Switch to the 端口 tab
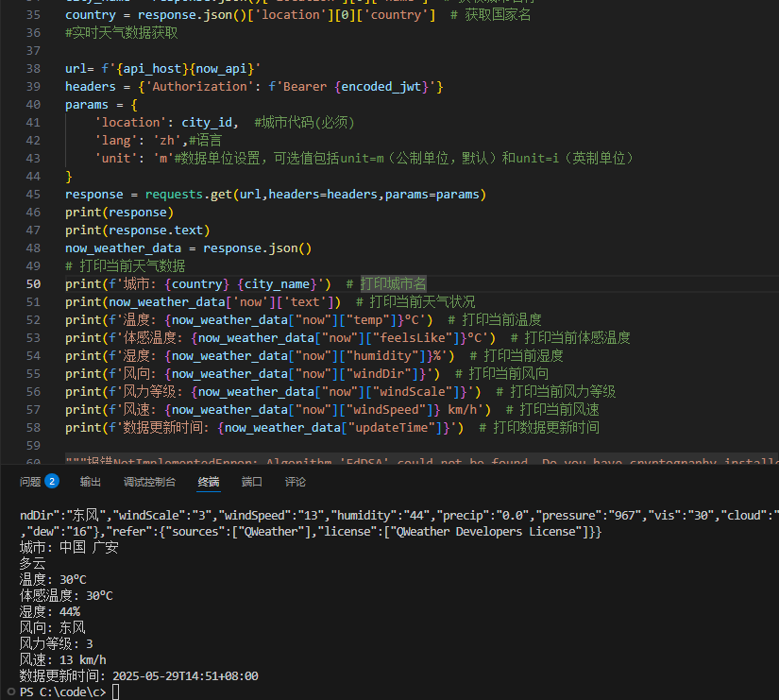The width and height of the screenshot is (779, 700). point(252,482)
